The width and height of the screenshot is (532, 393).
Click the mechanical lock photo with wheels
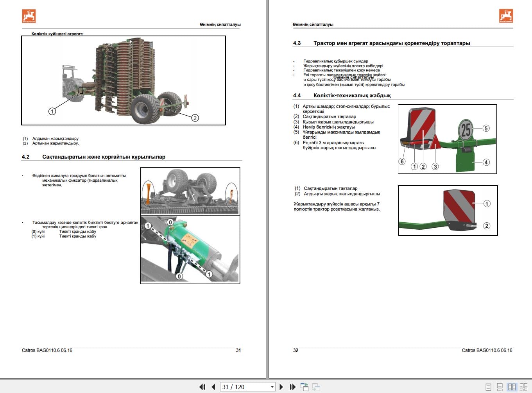click(x=190, y=191)
